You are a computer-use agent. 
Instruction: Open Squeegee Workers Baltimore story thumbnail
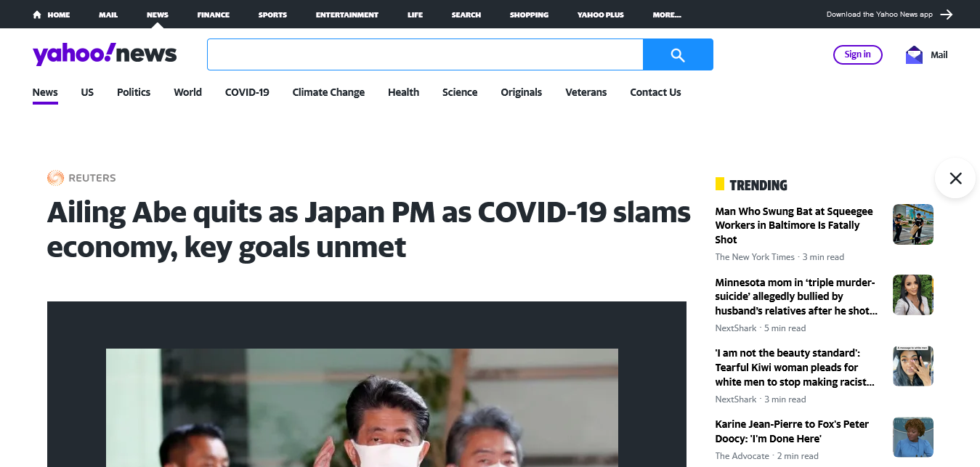click(x=913, y=224)
